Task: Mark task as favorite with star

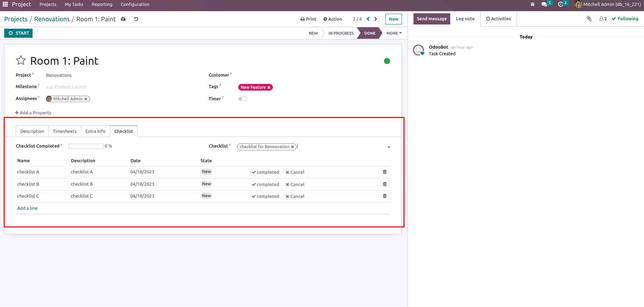Action: [21, 60]
